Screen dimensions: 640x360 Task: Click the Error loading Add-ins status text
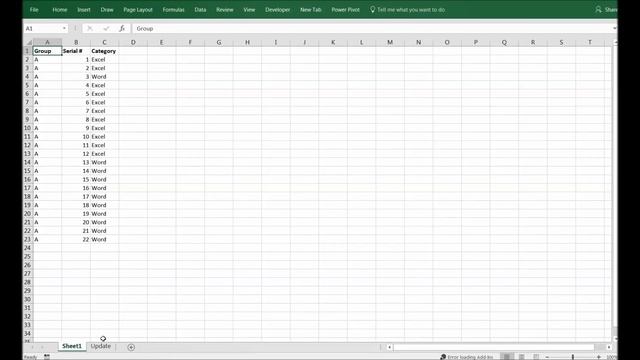[470, 357]
